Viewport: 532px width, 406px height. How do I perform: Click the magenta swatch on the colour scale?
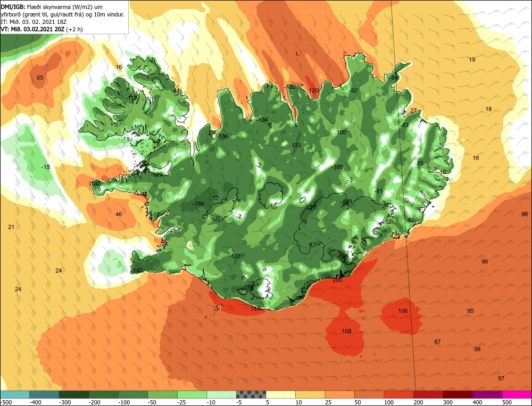(517, 394)
